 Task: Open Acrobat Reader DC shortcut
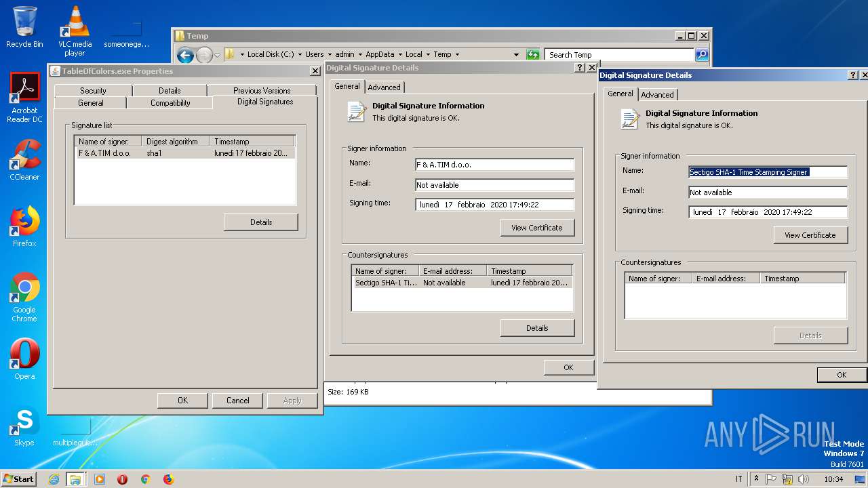coord(24,98)
